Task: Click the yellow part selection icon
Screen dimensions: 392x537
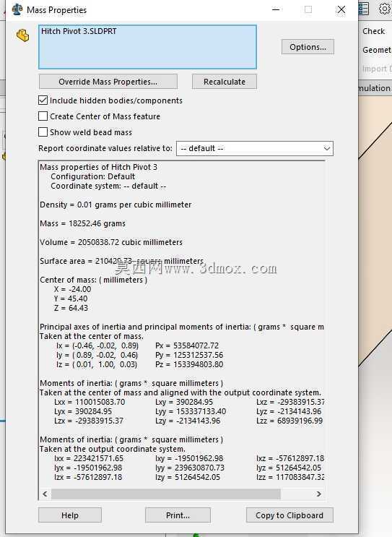Action: [x=23, y=35]
